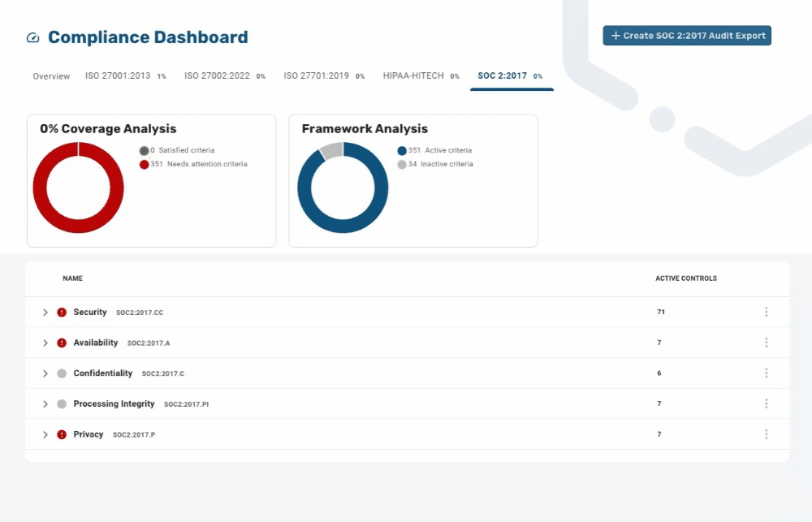812x522 pixels.
Task: Expand the Privacy row chevron
Action: pos(45,434)
